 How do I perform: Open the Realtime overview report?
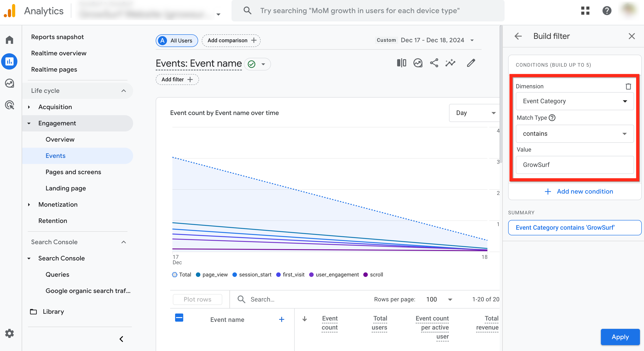[x=59, y=53]
